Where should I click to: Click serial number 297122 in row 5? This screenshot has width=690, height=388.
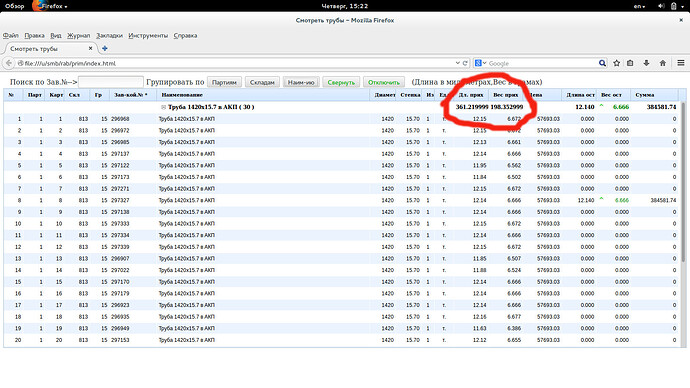coord(120,165)
